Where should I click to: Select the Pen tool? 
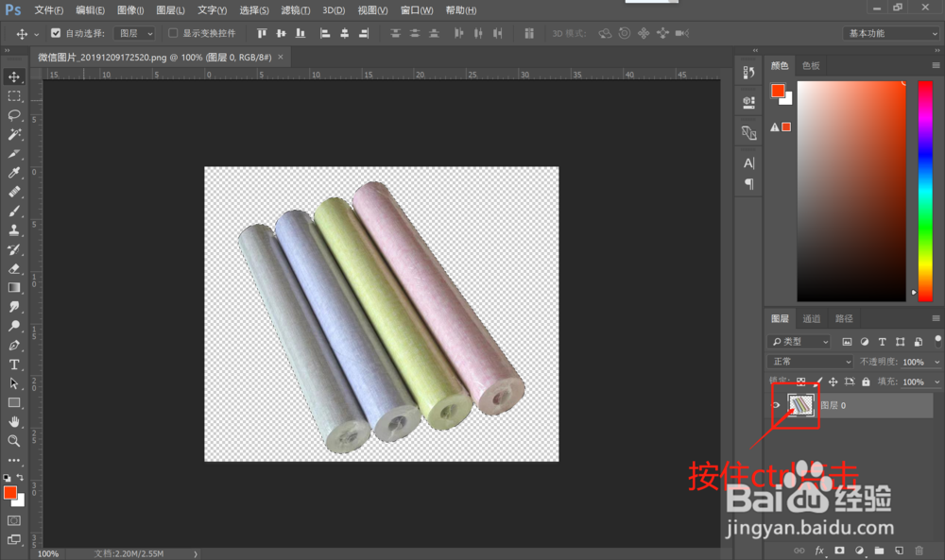point(14,346)
